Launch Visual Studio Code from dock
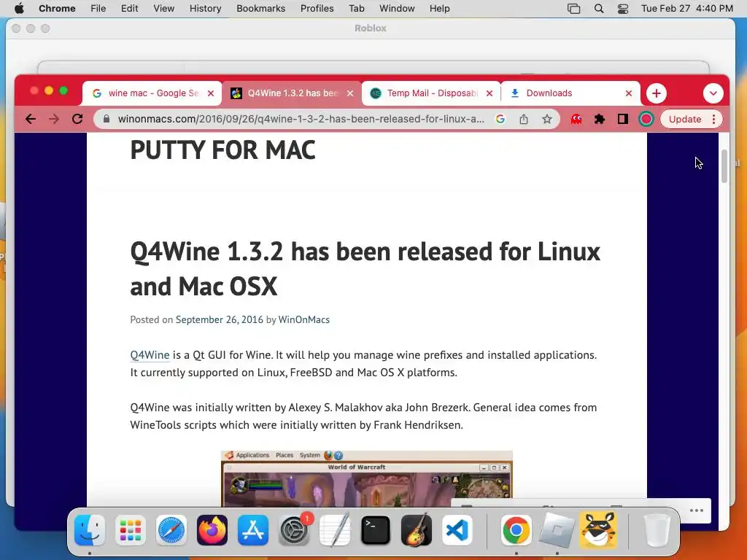The image size is (747, 560). click(457, 529)
